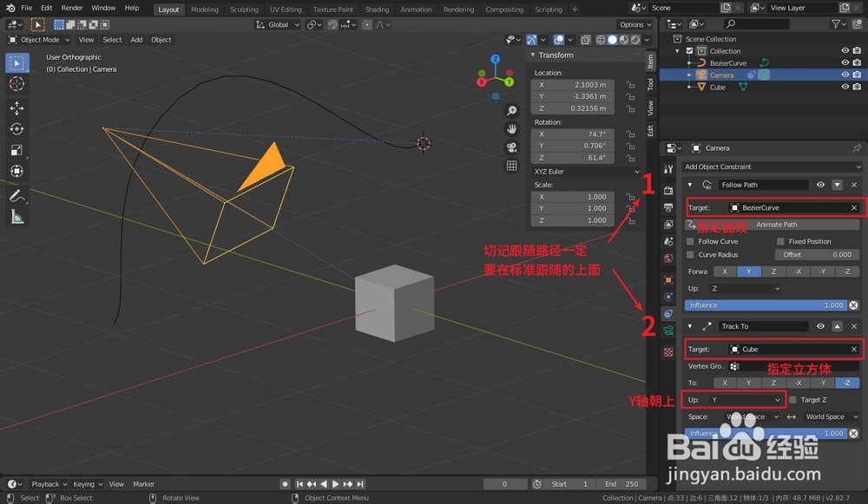Hide Camera in viewport via eye icon

pyautogui.click(x=845, y=75)
